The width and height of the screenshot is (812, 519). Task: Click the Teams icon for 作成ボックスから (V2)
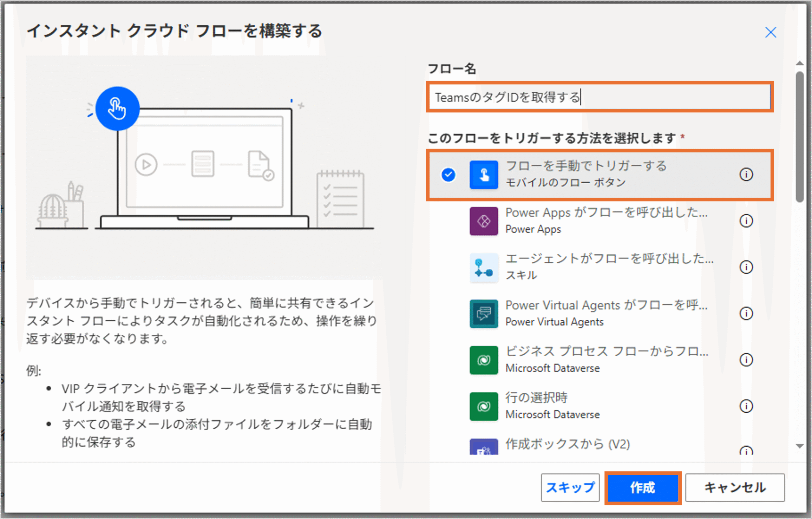pos(484,447)
